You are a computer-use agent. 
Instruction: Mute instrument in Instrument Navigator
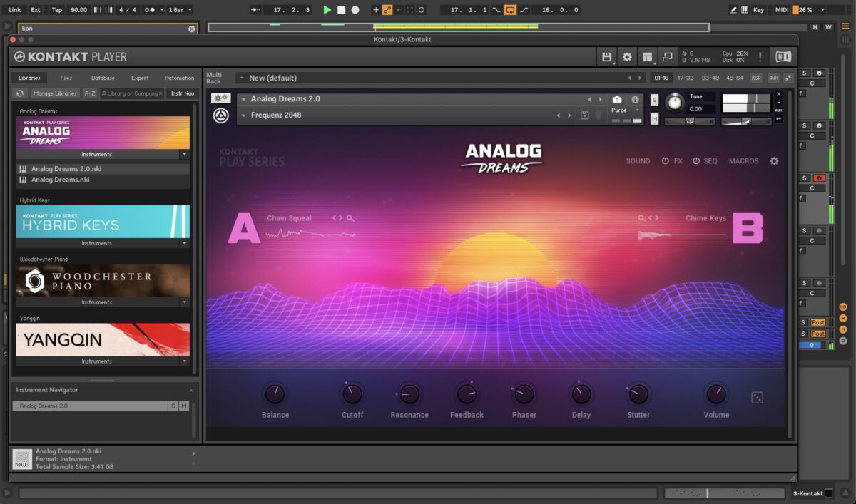(184, 406)
